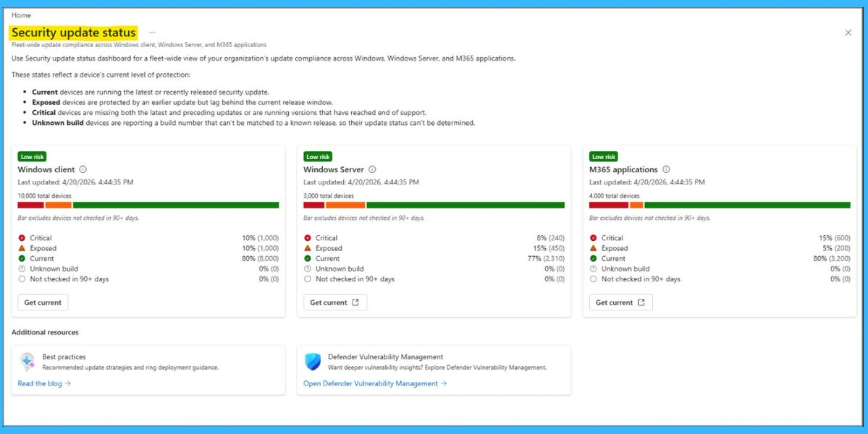868x434 pixels.
Task: Click the orange Exposed triangle icon on Windows Server
Action: (308, 248)
